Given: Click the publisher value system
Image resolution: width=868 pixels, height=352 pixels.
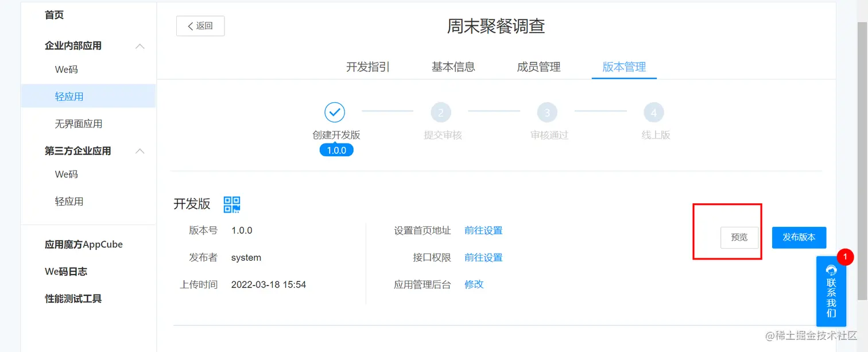Looking at the screenshot, I should [x=246, y=257].
